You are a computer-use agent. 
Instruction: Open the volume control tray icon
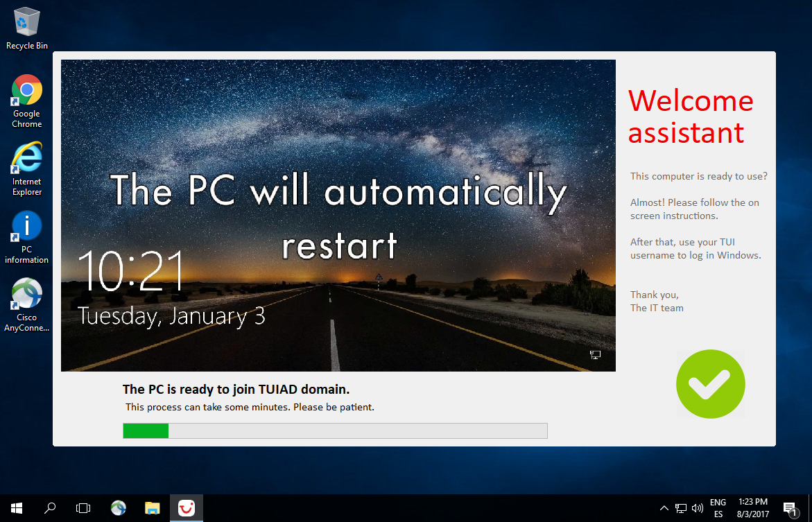[698, 508]
